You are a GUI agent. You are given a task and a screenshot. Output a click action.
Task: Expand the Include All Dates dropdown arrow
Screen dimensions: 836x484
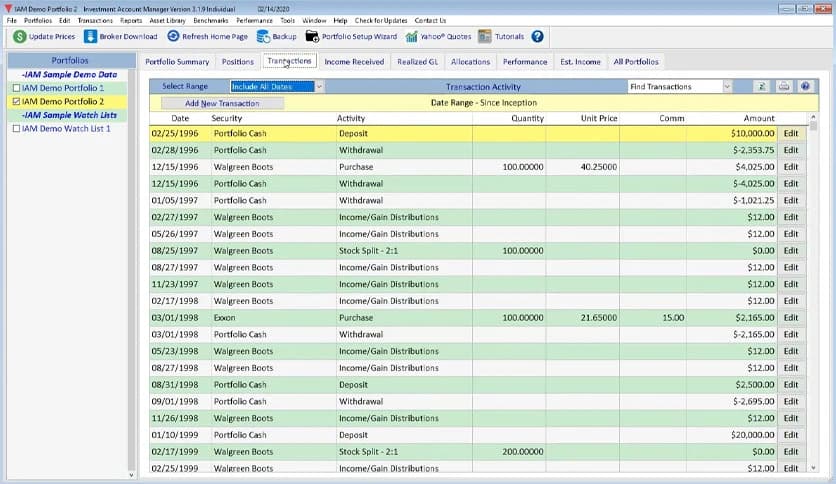[x=319, y=86]
